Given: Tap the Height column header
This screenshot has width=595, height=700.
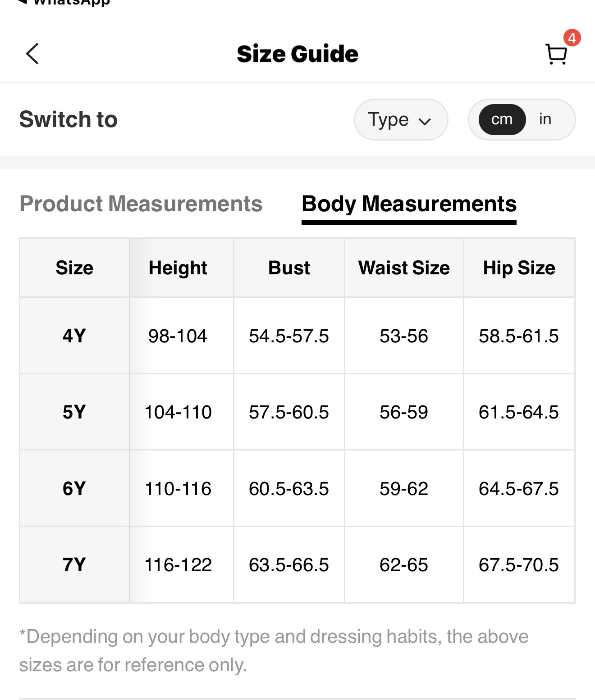Looking at the screenshot, I should coord(178,268).
